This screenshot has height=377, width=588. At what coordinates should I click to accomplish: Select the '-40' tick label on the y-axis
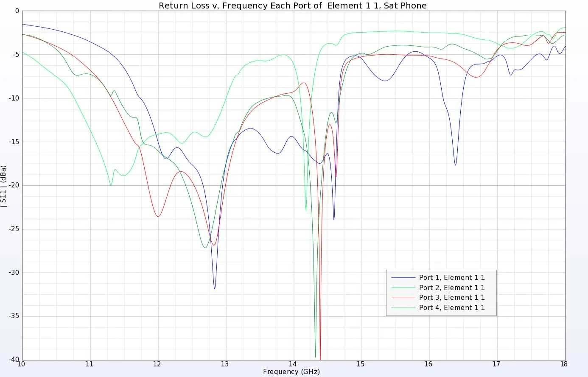[13, 358]
